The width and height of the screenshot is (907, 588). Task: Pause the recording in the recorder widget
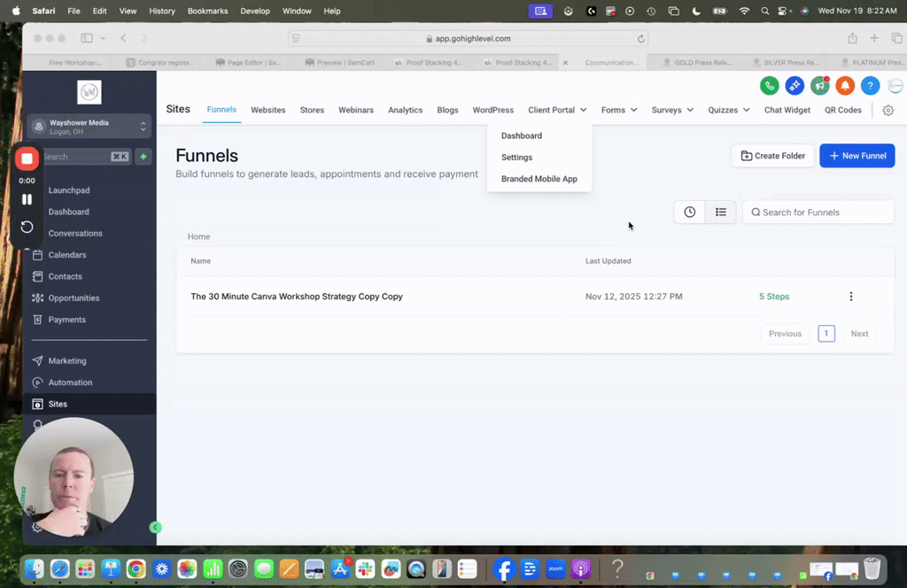pyautogui.click(x=27, y=198)
